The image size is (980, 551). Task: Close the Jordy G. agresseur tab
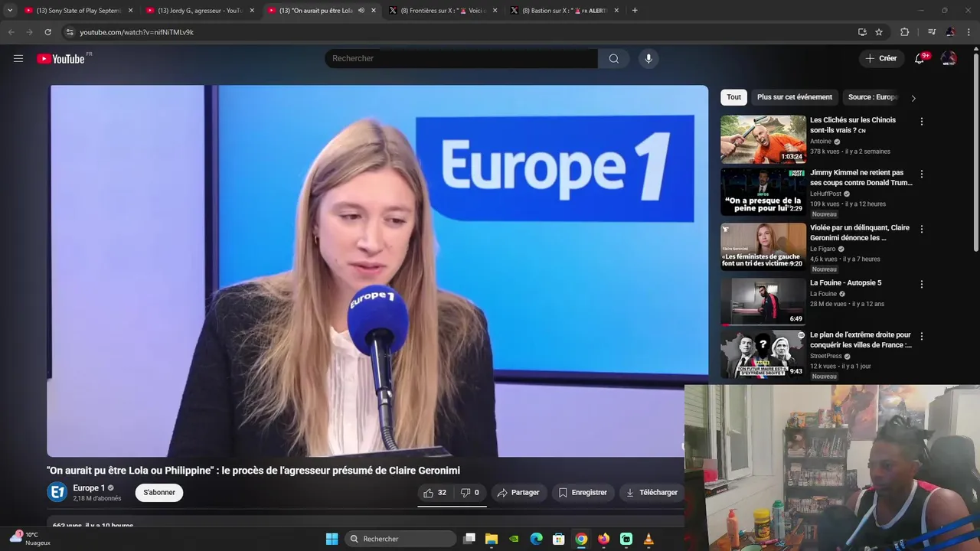pyautogui.click(x=252, y=11)
